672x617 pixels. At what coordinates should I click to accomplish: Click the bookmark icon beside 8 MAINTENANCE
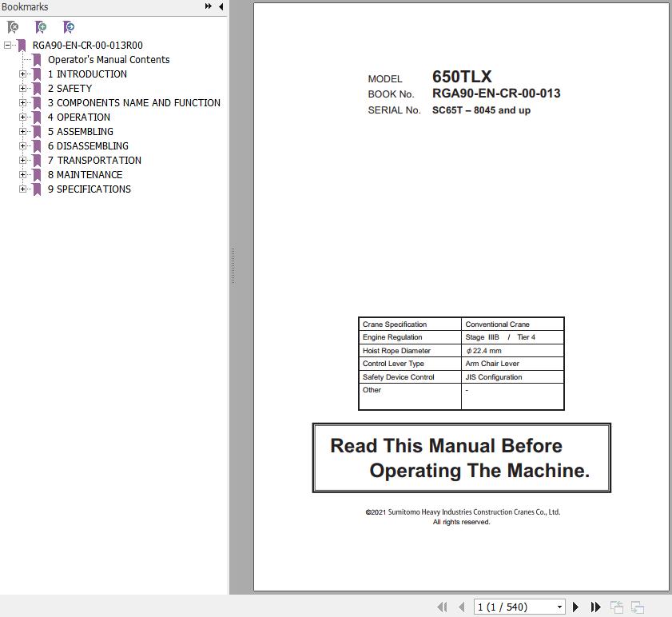(38, 175)
